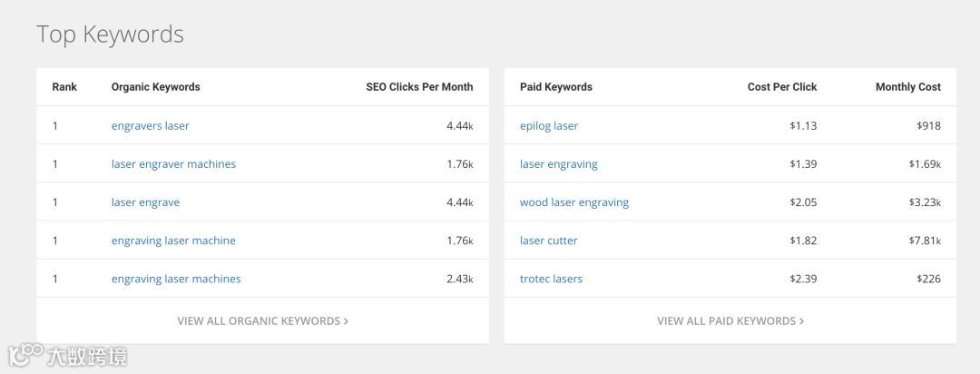Open the 'engravers laser' organic keyword
This screenshot has height=374, width=980.
150,126
